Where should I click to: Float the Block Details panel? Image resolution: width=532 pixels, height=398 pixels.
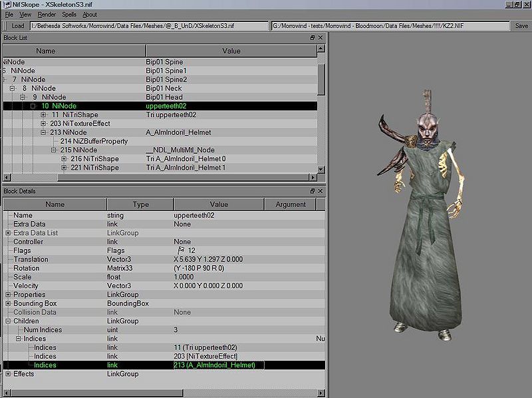tap(313, 191)
